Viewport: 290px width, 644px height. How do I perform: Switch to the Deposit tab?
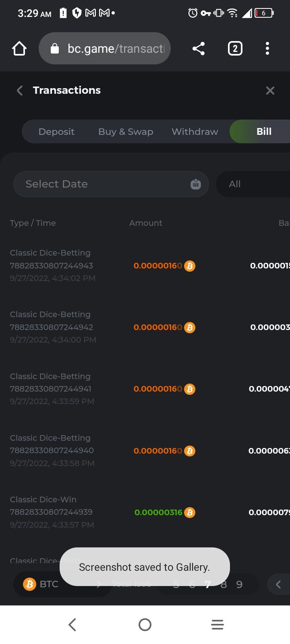pos(56,132)
